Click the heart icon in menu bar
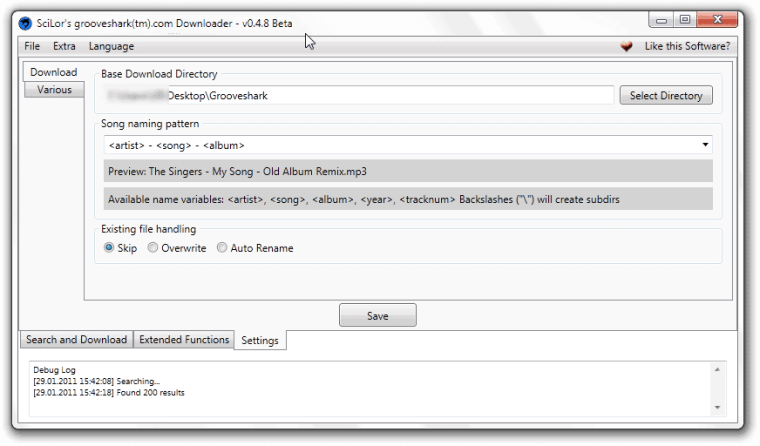This screenshot has height=446, width=760. click(627, 46)
